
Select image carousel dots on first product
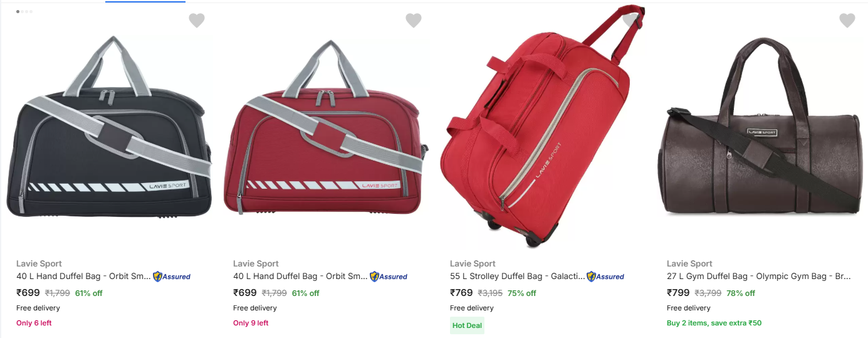pos(24,11)
